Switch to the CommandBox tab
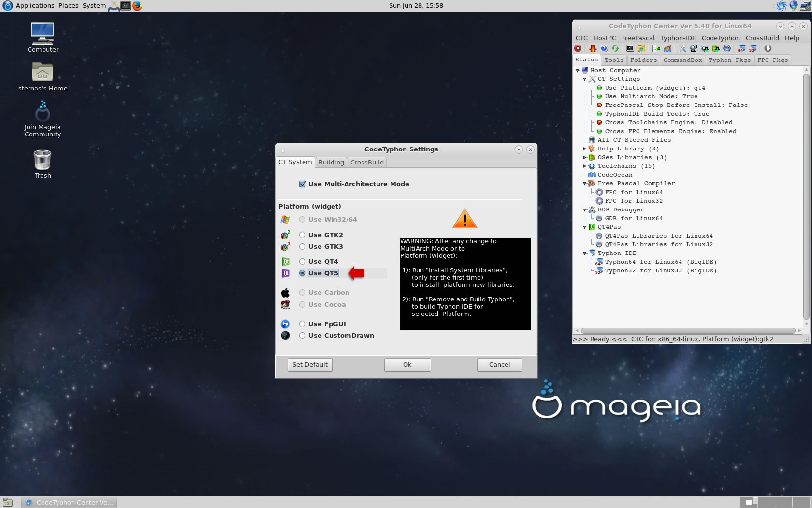Viewport: 812px width, 508px height. pyautogui.click(x=682, y=60)
